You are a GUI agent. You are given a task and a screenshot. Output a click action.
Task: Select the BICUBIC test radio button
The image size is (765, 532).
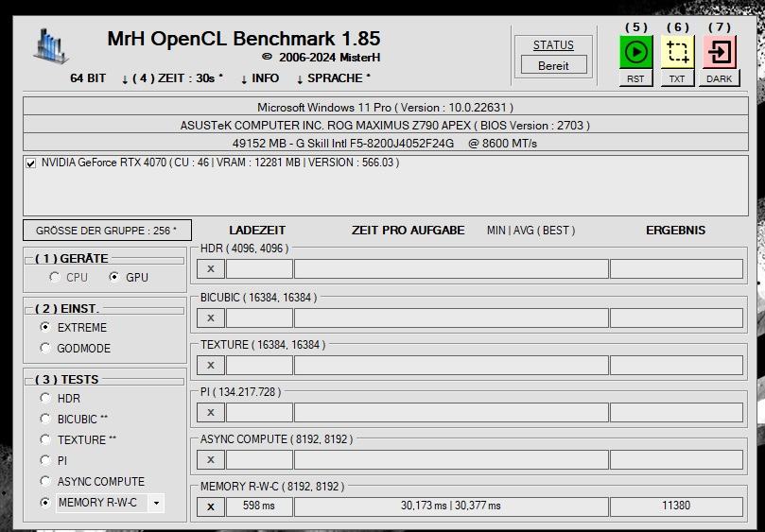coord(45,419)
